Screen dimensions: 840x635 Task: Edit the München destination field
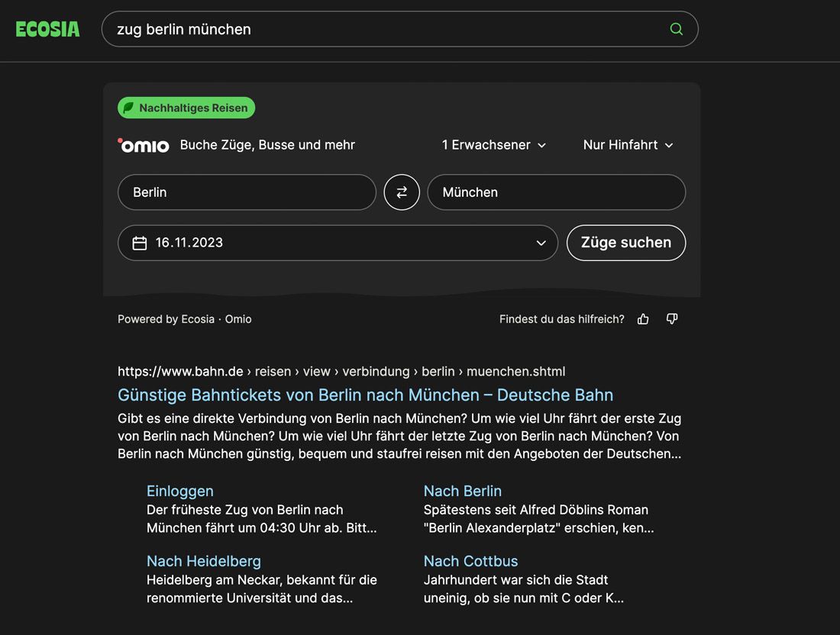(x=556, y=192)
